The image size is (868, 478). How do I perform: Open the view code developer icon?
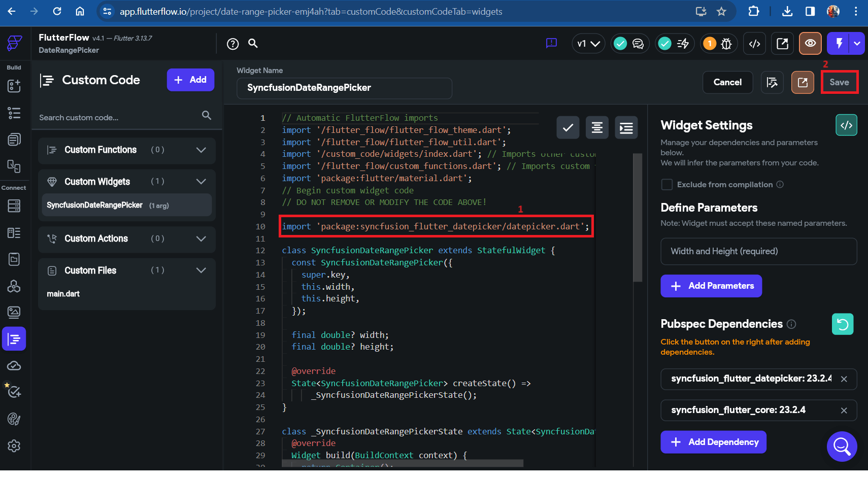coord(754,44)
